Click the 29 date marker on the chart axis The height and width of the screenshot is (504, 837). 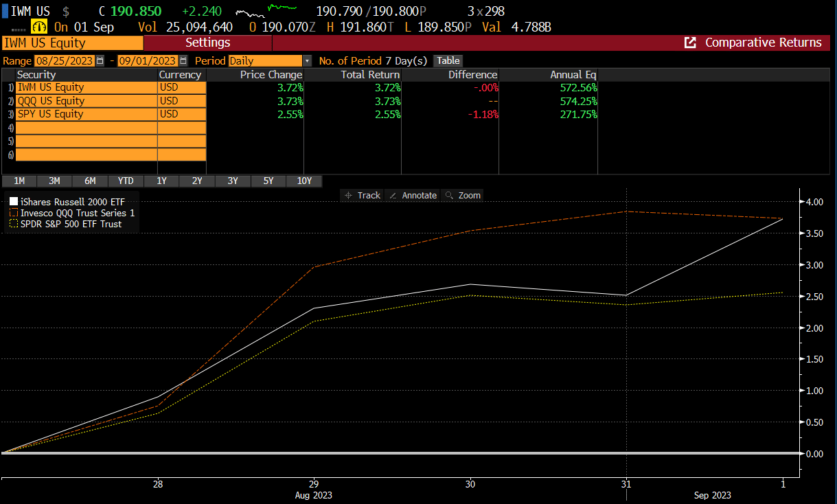click(314, 483)
